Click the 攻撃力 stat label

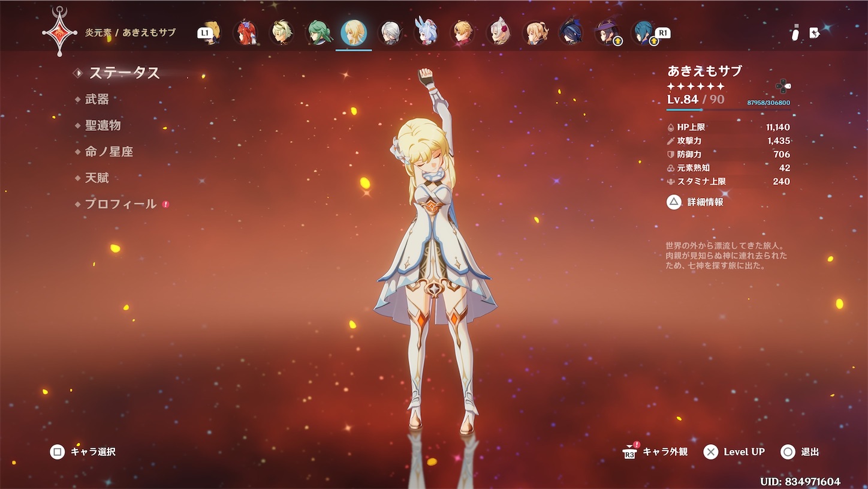pyautogui.click(x=689, y=141)
